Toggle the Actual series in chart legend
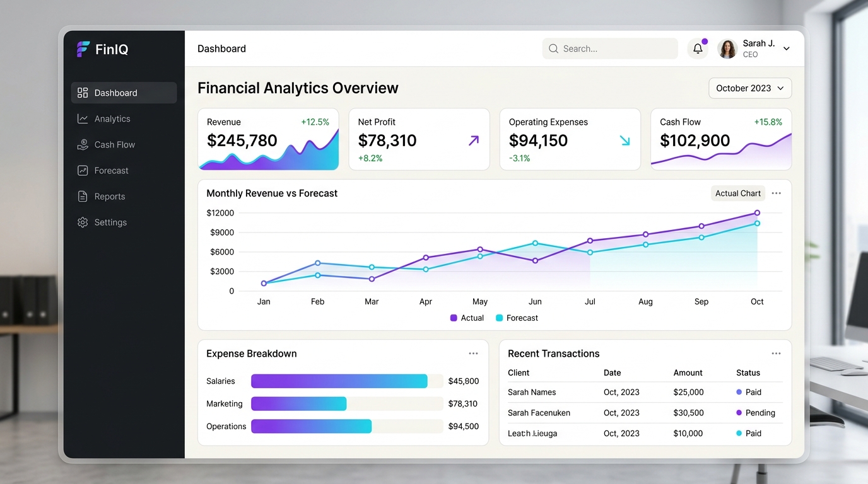 click(x=467, y=318)
